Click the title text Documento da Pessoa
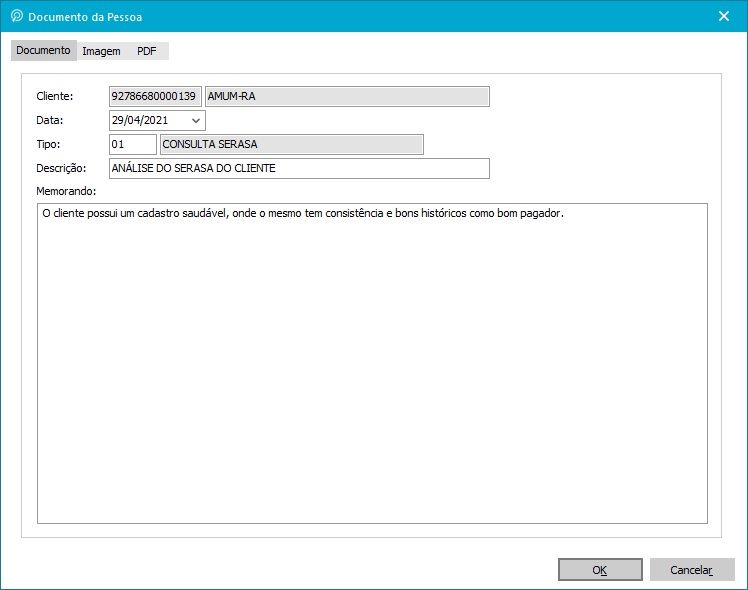The width and height of the screenshot is (748, 590). click(x=85, y=17)
